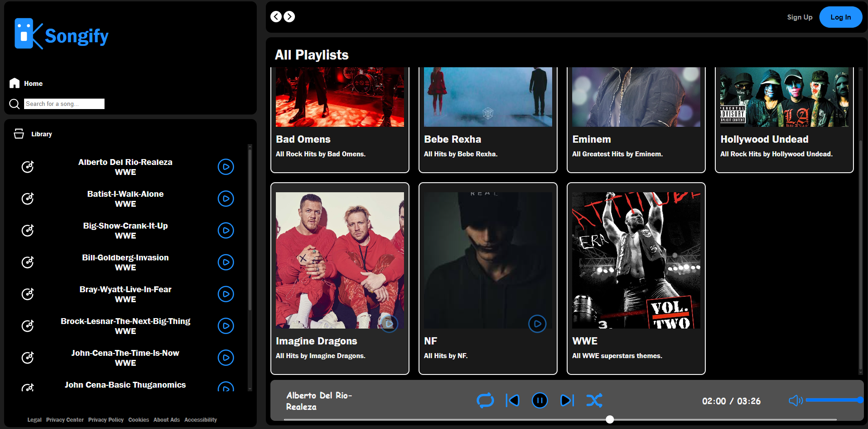
Task: Click the Sign Up link
Action: 799,17
